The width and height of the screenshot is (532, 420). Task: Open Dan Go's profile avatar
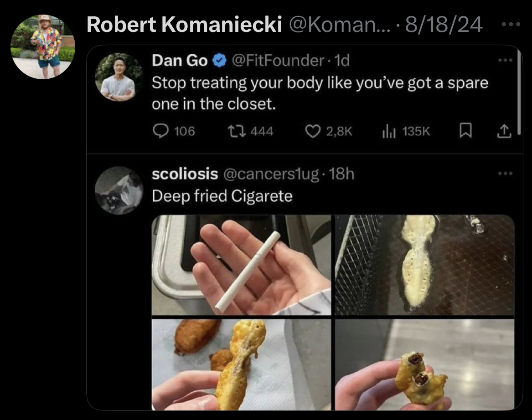[x=119, y=77]
